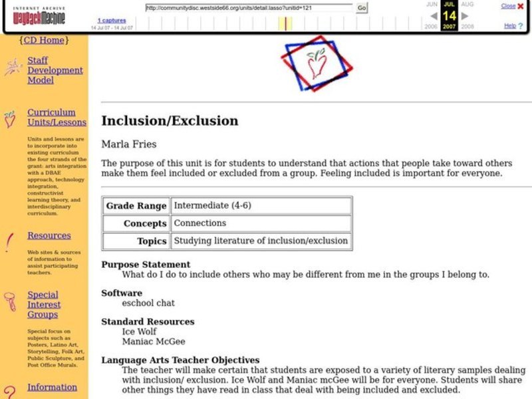Click the next capture arrow

465,16
